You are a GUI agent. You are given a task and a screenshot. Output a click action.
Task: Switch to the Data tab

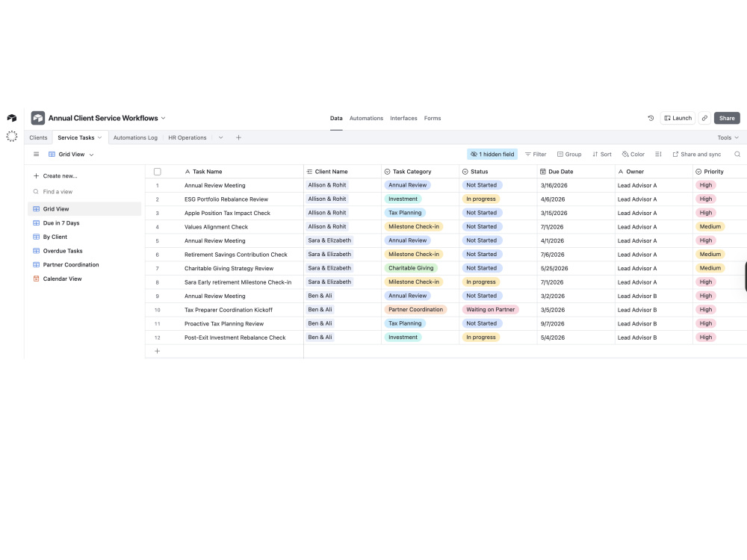(x=336, y=118)
